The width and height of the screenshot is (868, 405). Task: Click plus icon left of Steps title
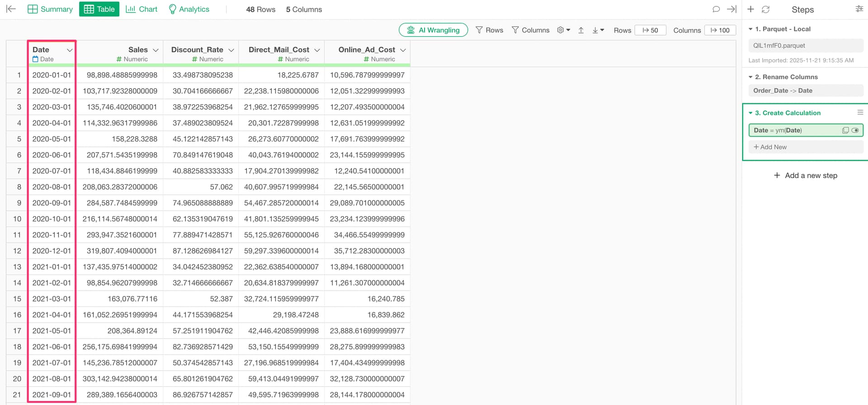pyautogui.click(x=750, y=9)
